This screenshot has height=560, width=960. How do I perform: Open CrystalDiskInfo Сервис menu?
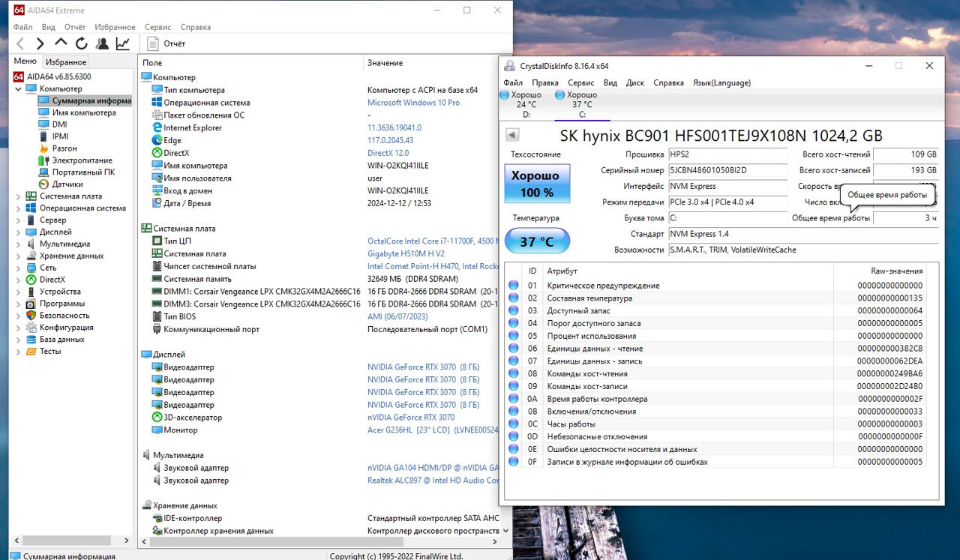(581, 82)
